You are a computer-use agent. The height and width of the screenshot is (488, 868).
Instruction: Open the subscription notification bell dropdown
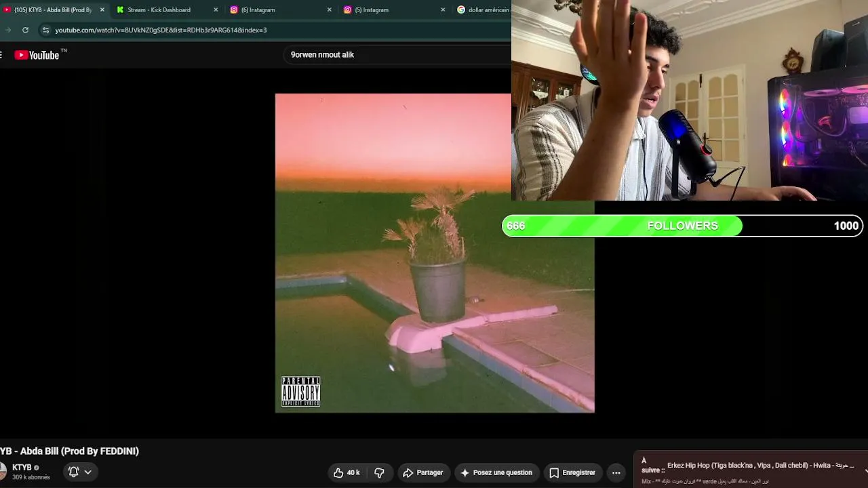click(80, 472)
